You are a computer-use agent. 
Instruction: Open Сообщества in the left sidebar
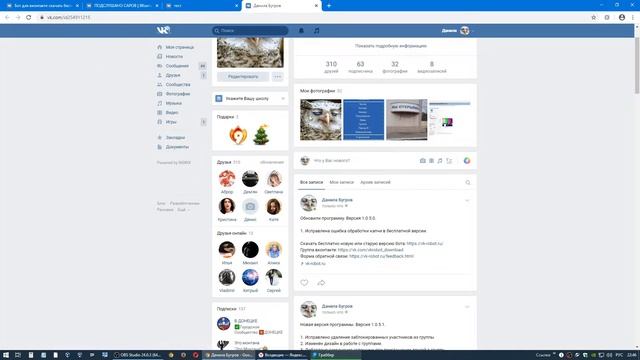click(x=178, y=84)
